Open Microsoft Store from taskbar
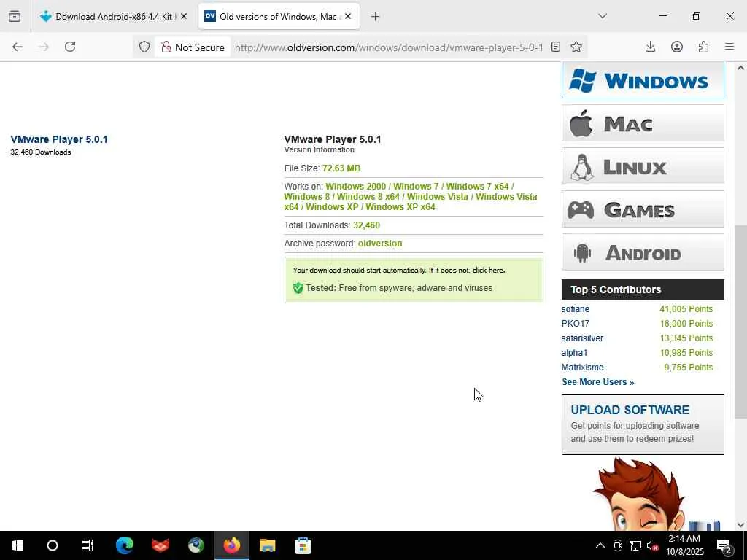This screenshot has width=747, height=560. click(x=303, y=545)
